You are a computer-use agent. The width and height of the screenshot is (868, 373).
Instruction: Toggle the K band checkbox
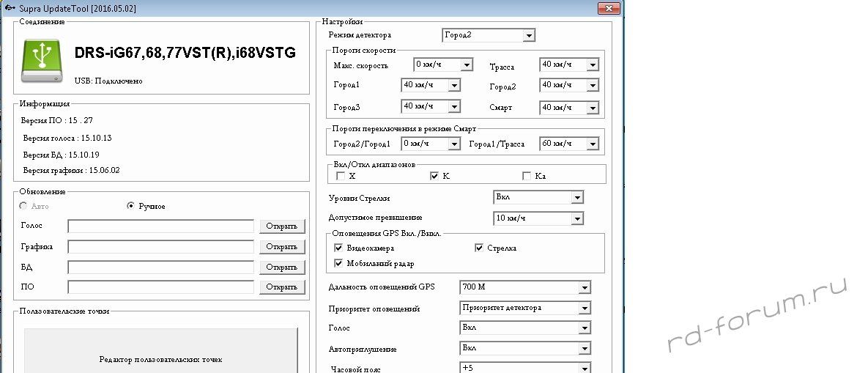tap(434, 176)
